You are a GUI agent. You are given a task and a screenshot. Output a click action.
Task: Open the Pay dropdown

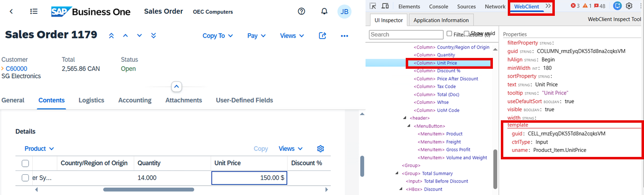click(257, 36)
